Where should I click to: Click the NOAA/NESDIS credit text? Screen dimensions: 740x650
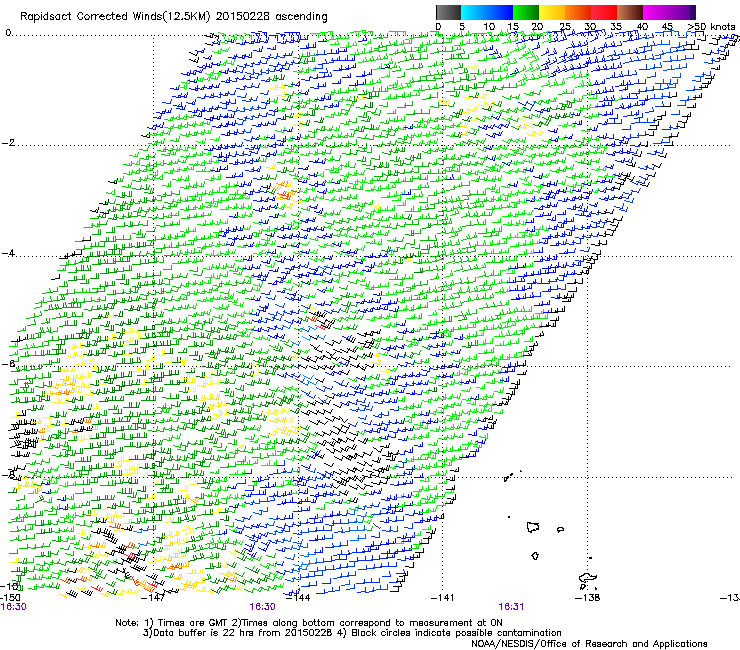point(589,644)
